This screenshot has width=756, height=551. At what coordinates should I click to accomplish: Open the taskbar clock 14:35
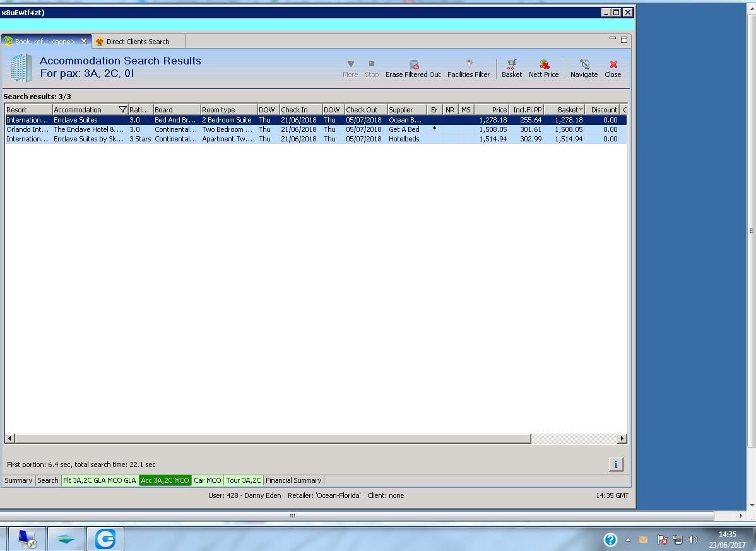(x=727, y=540)
